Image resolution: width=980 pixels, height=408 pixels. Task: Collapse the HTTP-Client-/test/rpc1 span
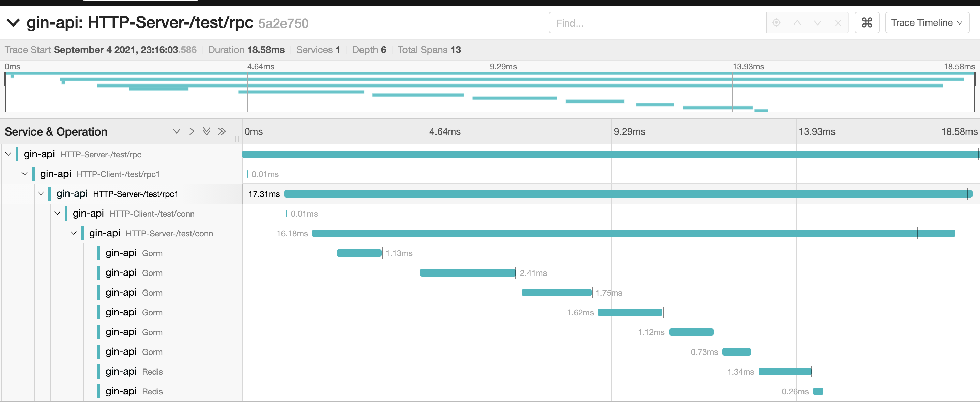[x=25, y=174]
